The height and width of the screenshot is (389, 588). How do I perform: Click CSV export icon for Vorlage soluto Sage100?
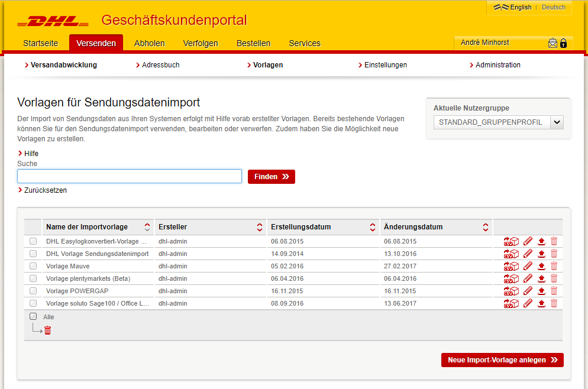pos(511,303)
